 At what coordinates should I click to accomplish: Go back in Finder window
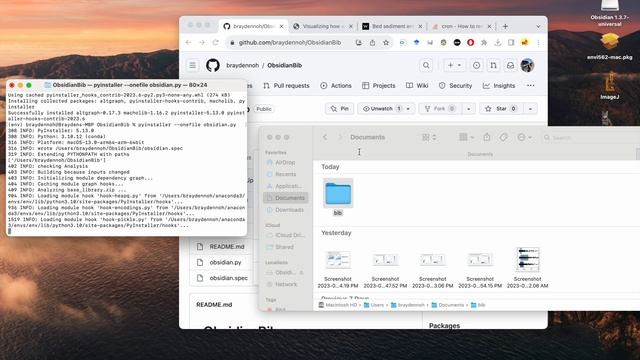tap(325, 137)
